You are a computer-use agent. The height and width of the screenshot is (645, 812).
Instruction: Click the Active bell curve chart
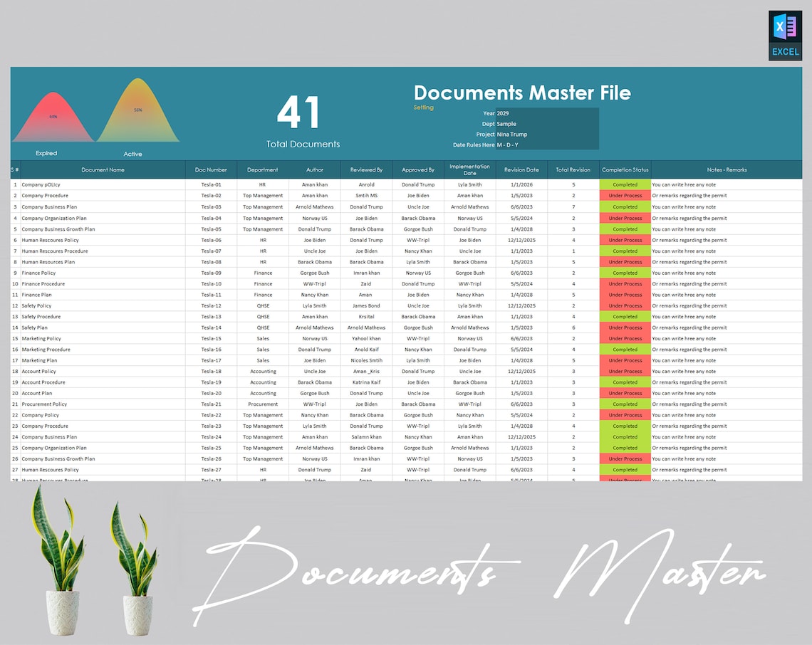137,110
